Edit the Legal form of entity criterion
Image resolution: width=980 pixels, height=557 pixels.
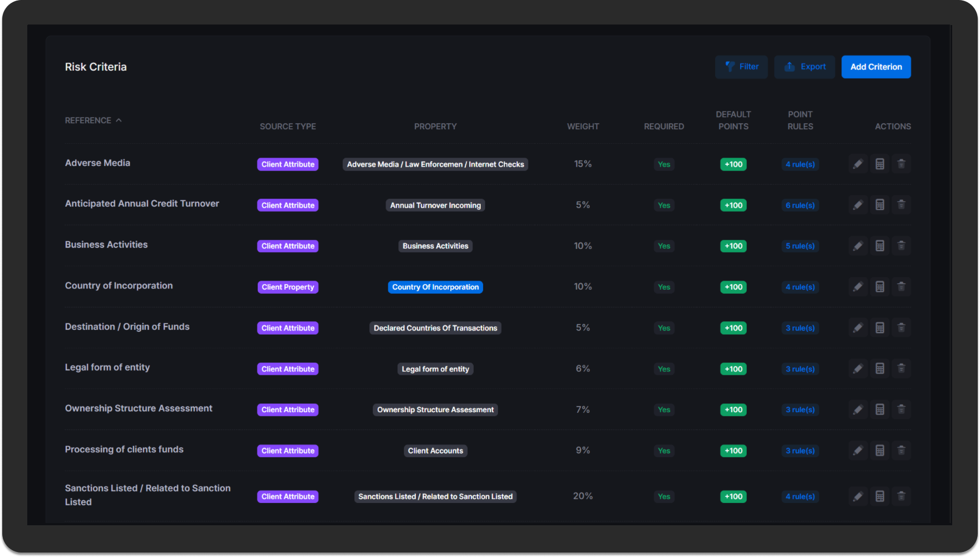coord(858,369)
